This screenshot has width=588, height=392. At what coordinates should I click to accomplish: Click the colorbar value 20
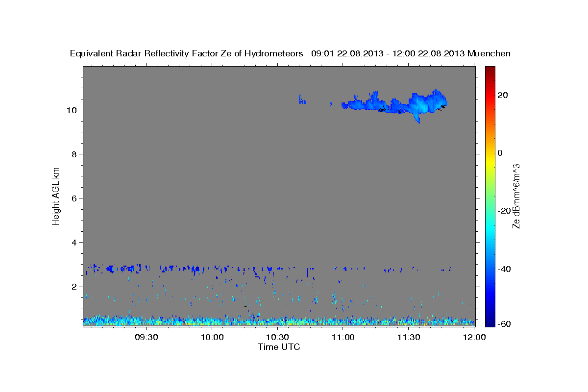(503, 95)
